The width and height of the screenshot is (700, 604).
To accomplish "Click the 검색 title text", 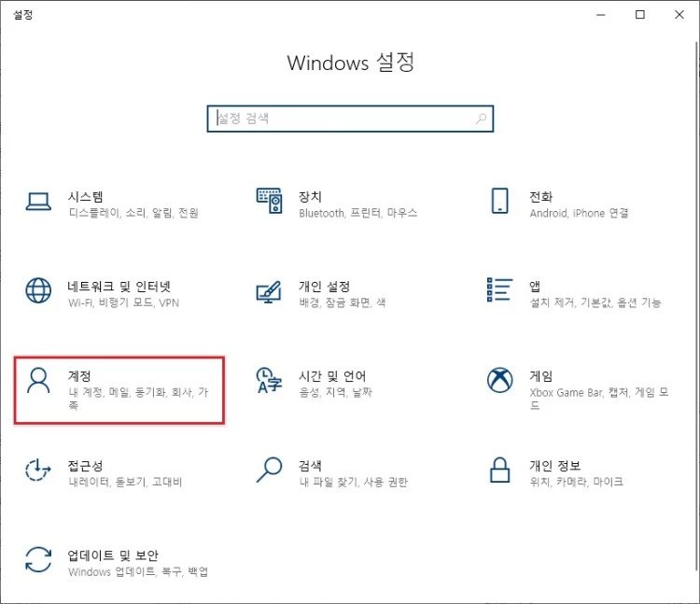I will (310, 466).
